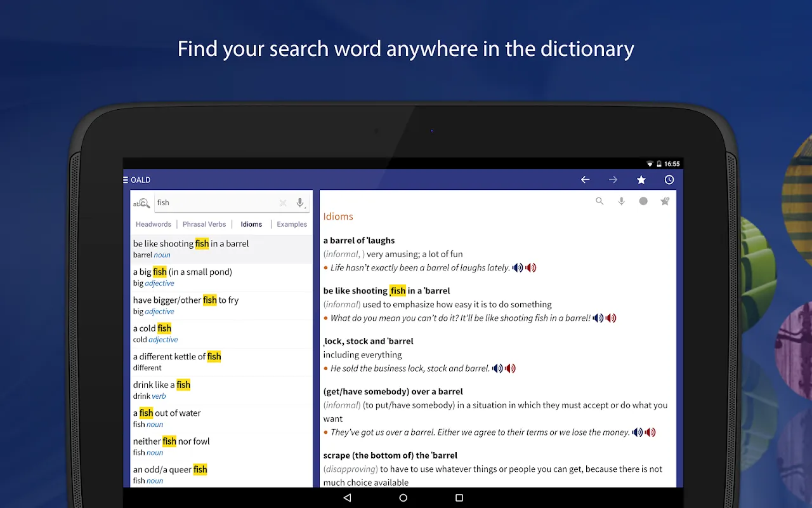Tap Android back navigation button

(347, 498)
